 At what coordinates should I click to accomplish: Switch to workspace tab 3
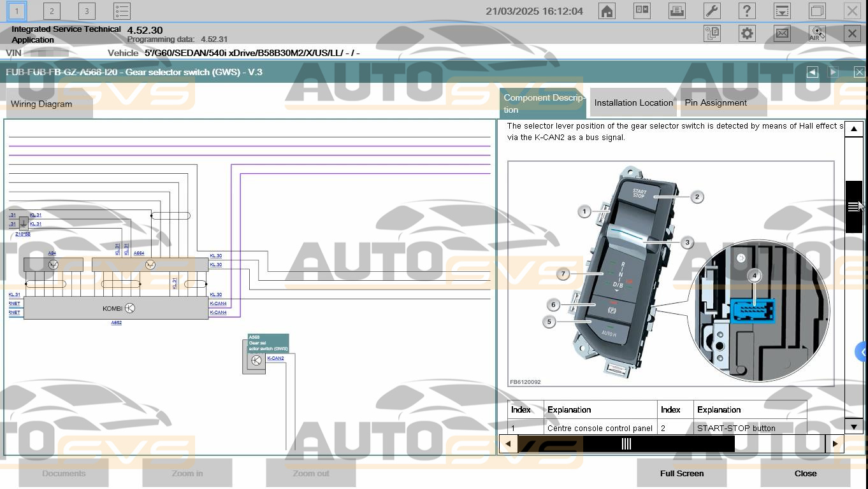click(87, 11)
